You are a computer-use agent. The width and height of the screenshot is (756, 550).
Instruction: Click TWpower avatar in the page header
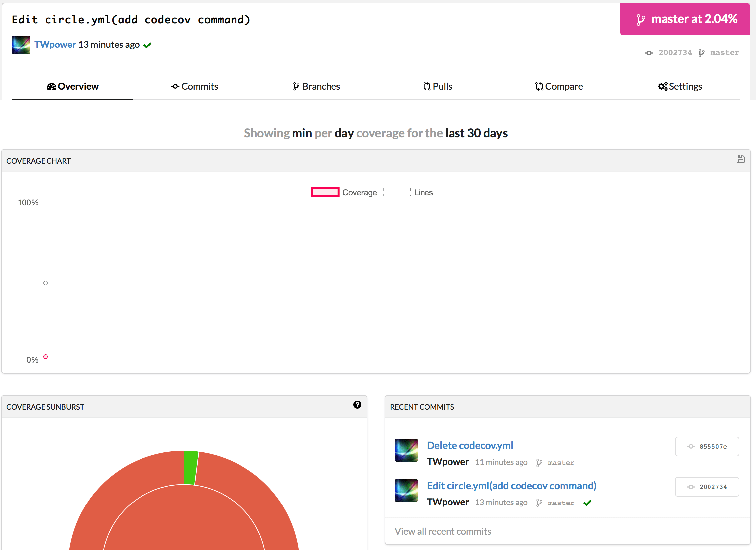pyautogui.click(x=21, y=45)
